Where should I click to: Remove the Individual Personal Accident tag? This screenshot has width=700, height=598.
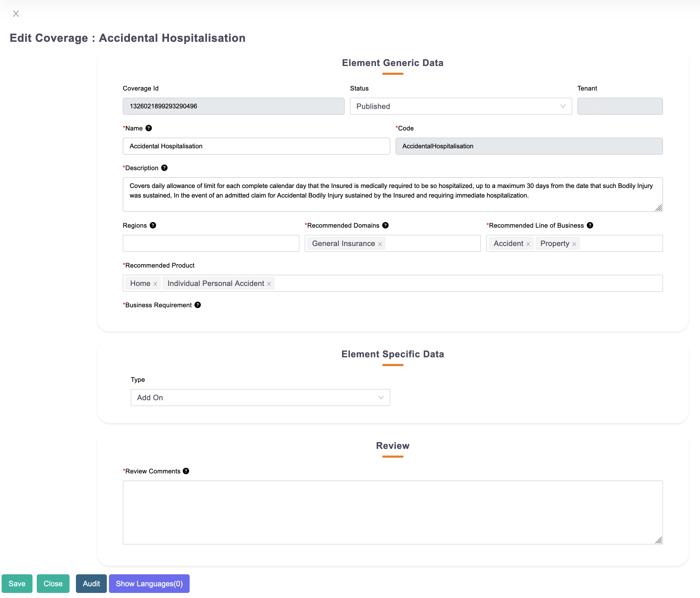tap(269, 284)
